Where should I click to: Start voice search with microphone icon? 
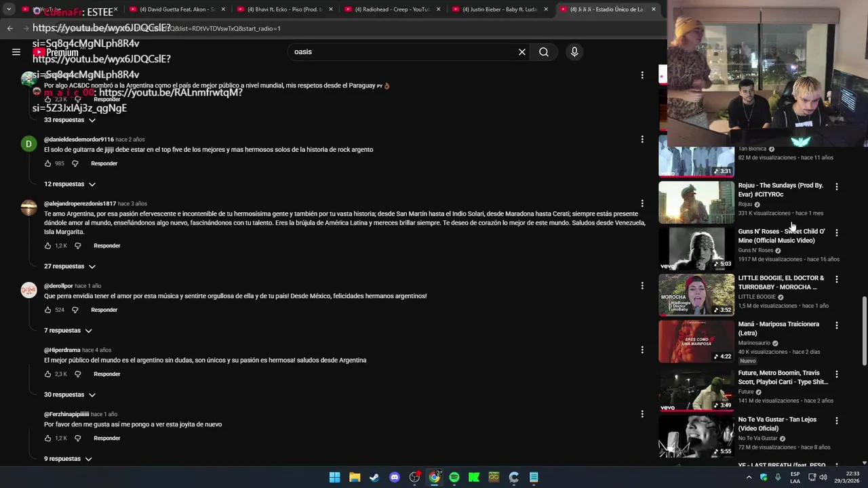click(574, 52)
